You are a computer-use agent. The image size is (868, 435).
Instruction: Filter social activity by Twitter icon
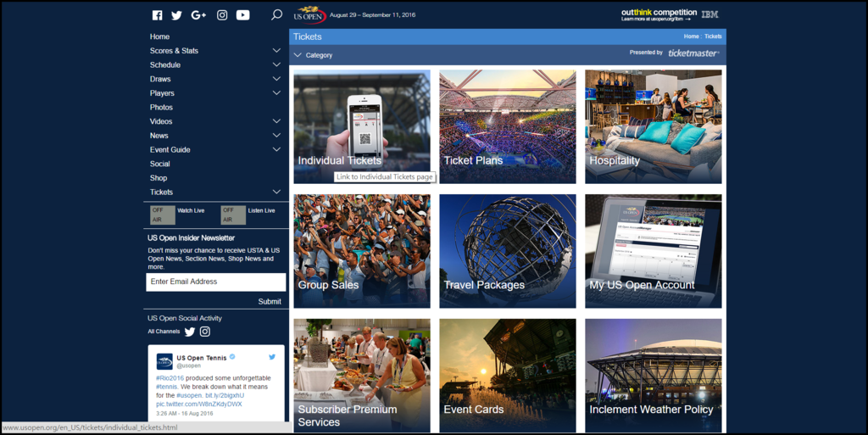tap(190, 332)
